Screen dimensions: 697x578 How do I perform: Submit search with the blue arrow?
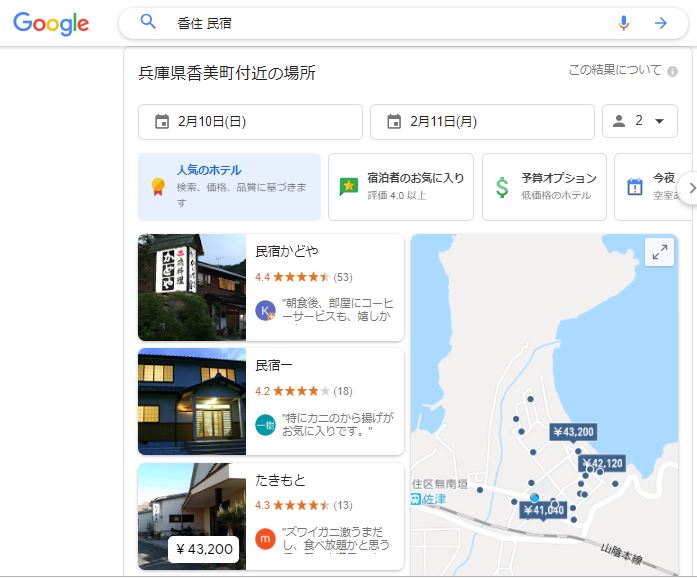coord(661,23)
